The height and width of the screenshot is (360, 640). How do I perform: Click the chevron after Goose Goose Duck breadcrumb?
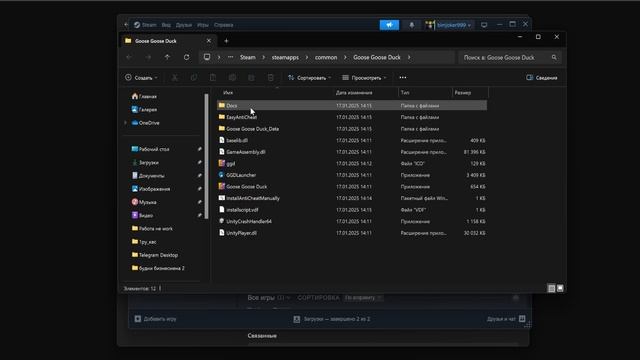pos(409,58)
